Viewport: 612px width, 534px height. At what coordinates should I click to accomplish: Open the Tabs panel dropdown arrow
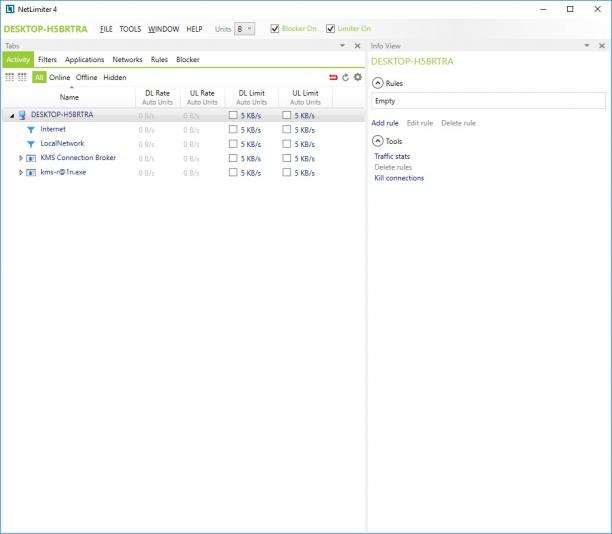[342, 46]
